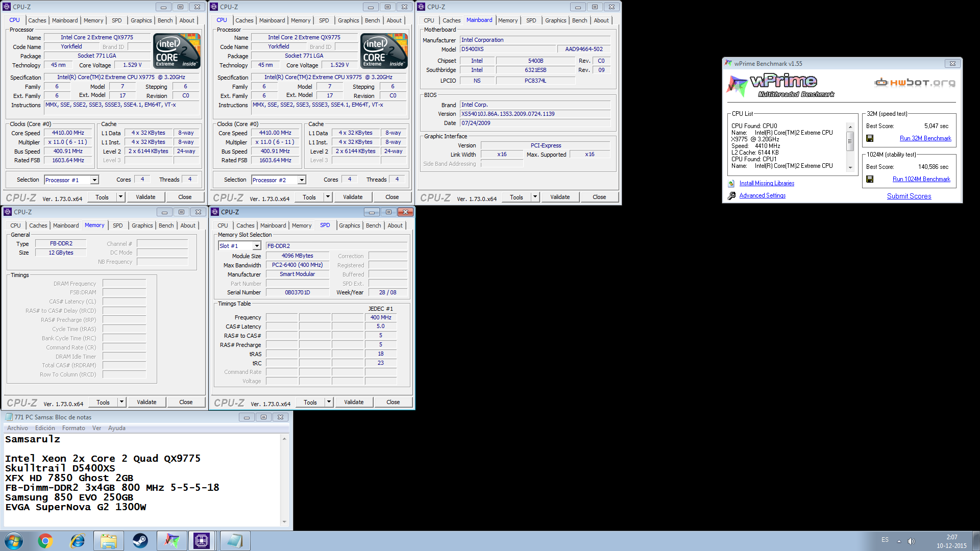Open the volume control in system tray
The width and height of the screenshot is (980, 551).
pyautogui.click(x=912, y=541)
